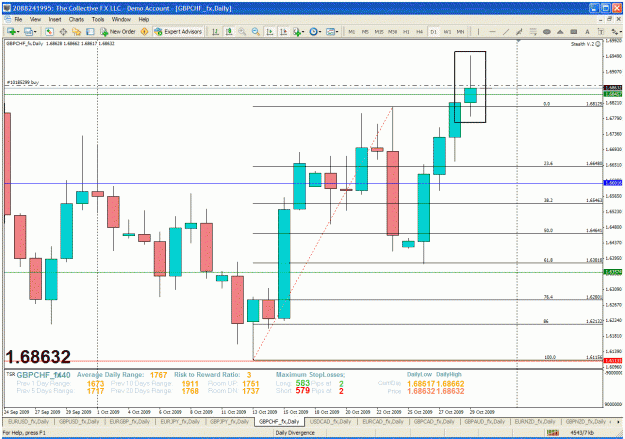Open the New Chart dropdown arrow
Image resolution: width=625 pixels, height=439 pixels.
18,32
